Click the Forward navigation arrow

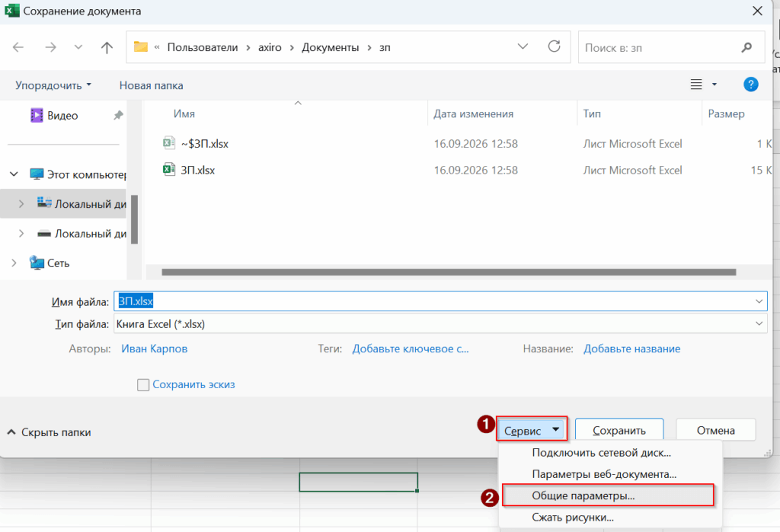tap(50, 47)
